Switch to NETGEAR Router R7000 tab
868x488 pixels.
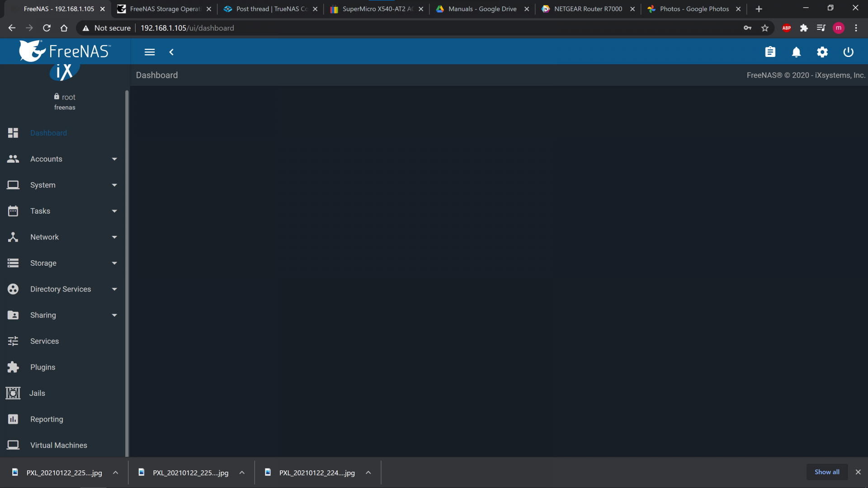coord(588,9)
